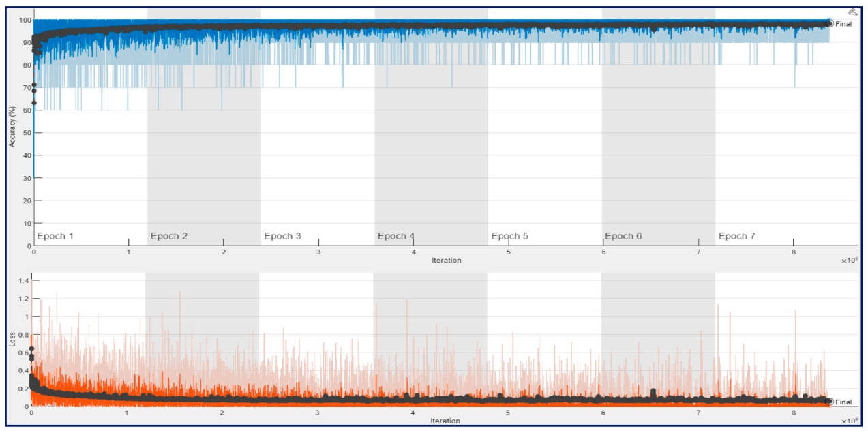Click the x10^4 exponent label on the loss axis
This screenshot has height=431, width=868.
point(848,420)
